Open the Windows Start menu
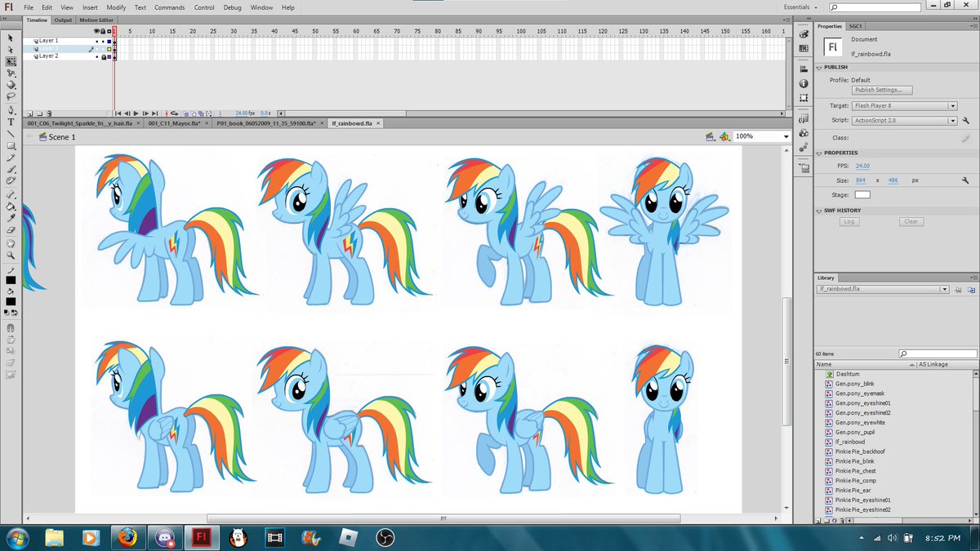The width and height of the screenshot is (980, 551). click(16, 537)
